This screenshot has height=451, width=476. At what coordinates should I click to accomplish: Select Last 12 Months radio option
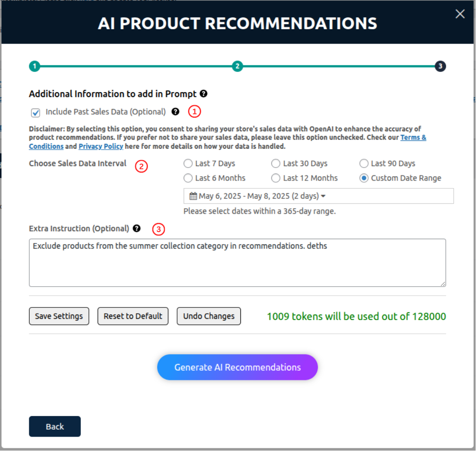click(x=276, y=178)
